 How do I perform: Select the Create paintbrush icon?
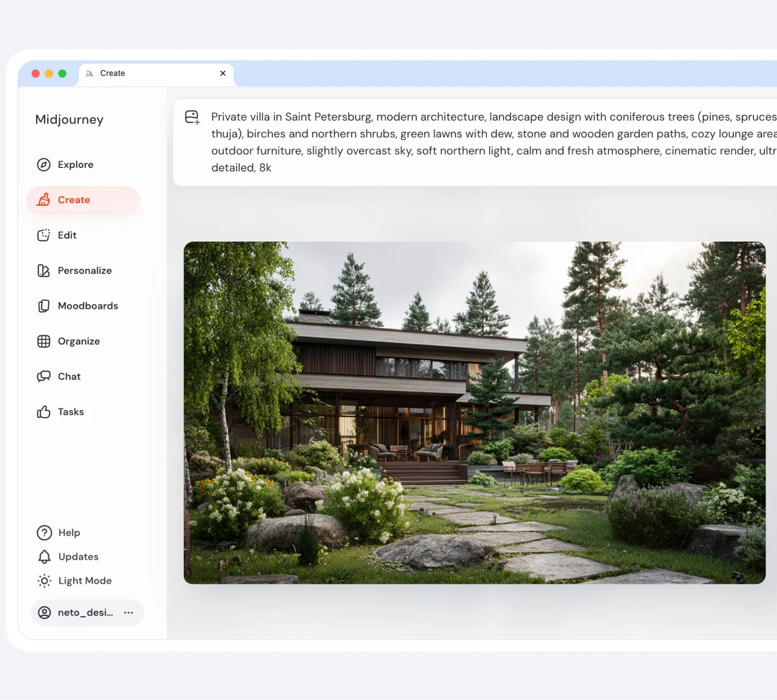(x=44, y=200)
